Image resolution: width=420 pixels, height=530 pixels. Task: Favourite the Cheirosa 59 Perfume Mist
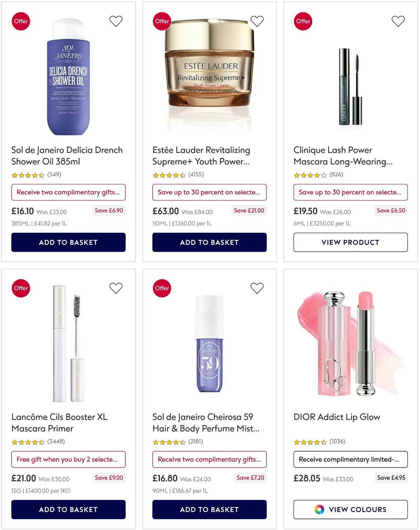pos(257,287)
